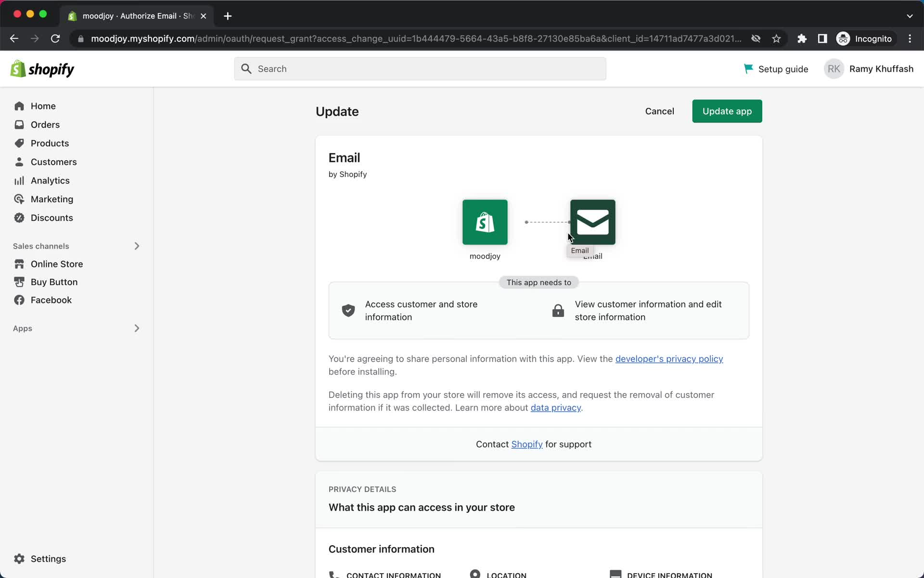Viewport: 924px width, 578px height.
Task: Navigate to Marketing section
Action: point(52,199)
